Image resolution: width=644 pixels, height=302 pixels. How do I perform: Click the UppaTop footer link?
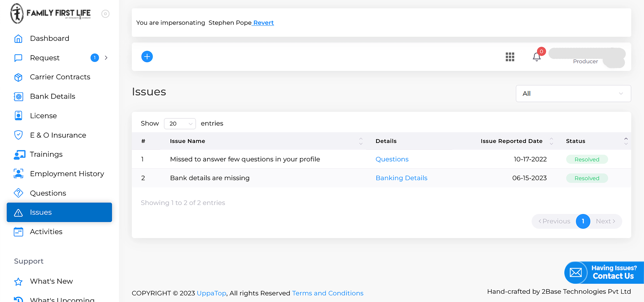point(211,293)
